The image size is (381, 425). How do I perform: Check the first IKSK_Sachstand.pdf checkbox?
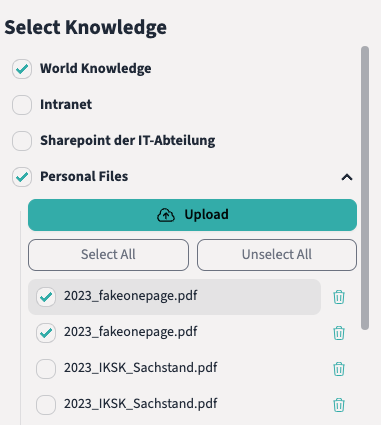coord(46,369)
